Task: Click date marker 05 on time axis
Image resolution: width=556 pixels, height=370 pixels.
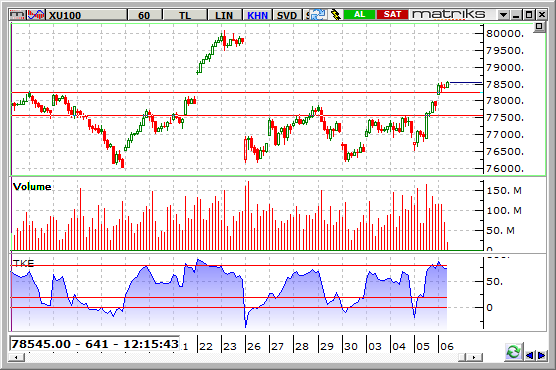Action: [x=423, y=346]
